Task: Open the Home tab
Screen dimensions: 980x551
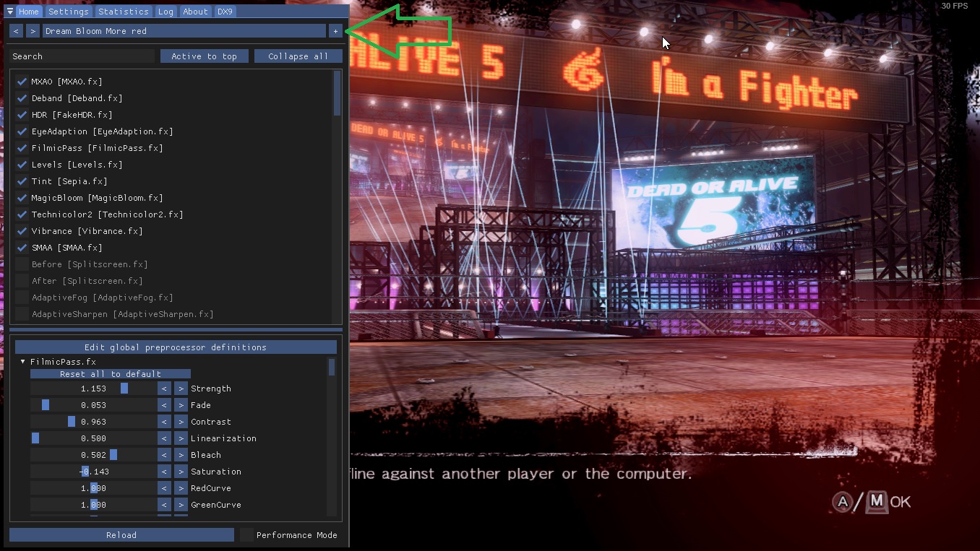Action: pyautogui.click(x=29, y=12)
